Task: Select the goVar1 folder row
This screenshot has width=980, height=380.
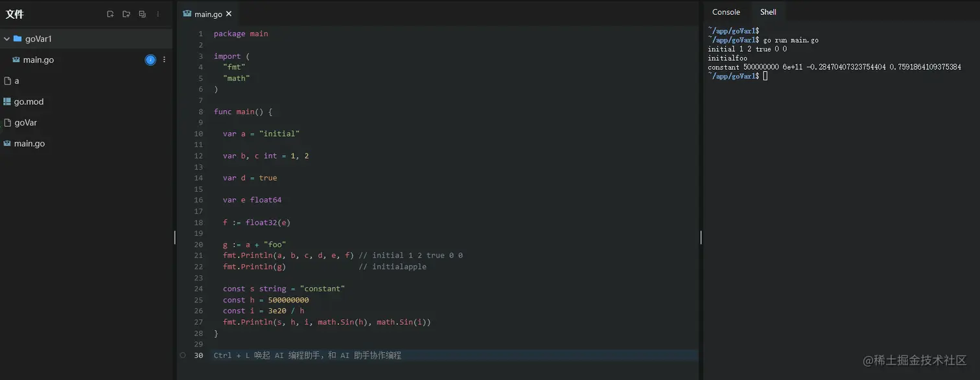Action: click(x=86, y=39)
